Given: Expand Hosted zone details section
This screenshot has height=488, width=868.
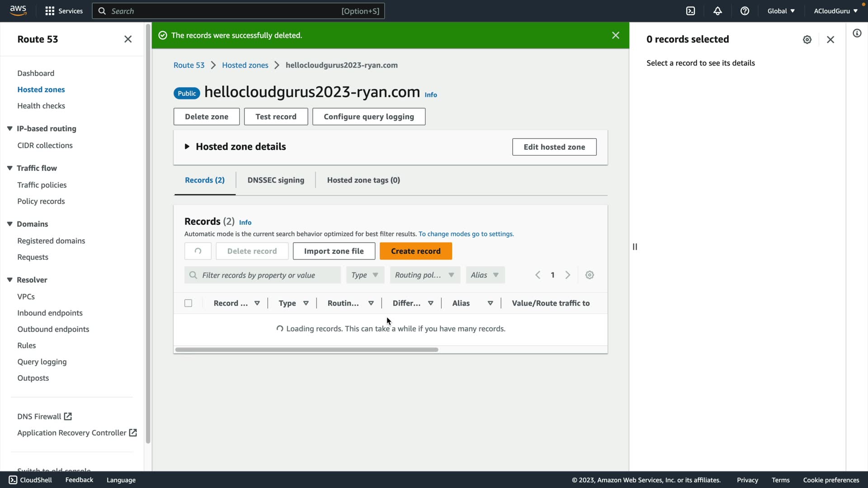Looking at the screenshot, I should coord(187,147).
